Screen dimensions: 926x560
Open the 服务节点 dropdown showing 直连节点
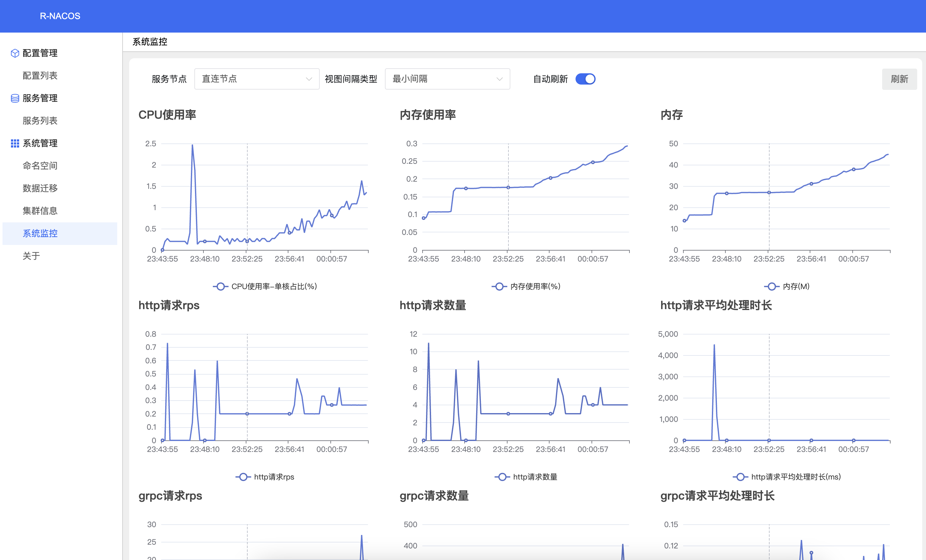pyautogui.click(x=257, y=79)
